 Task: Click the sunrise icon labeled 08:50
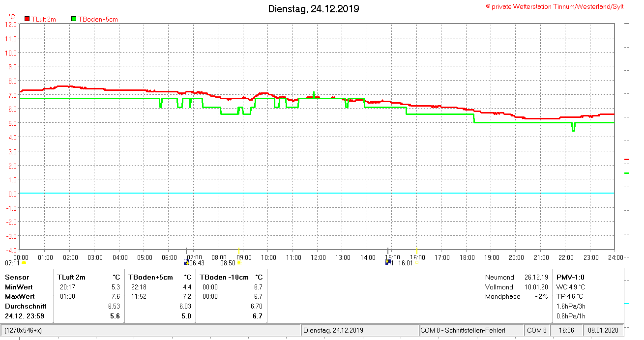pyautogui.click(x=239, y=263)
